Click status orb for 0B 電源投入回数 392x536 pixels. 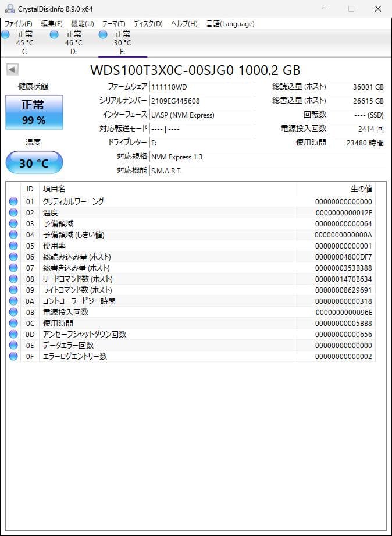coord(13,312)
